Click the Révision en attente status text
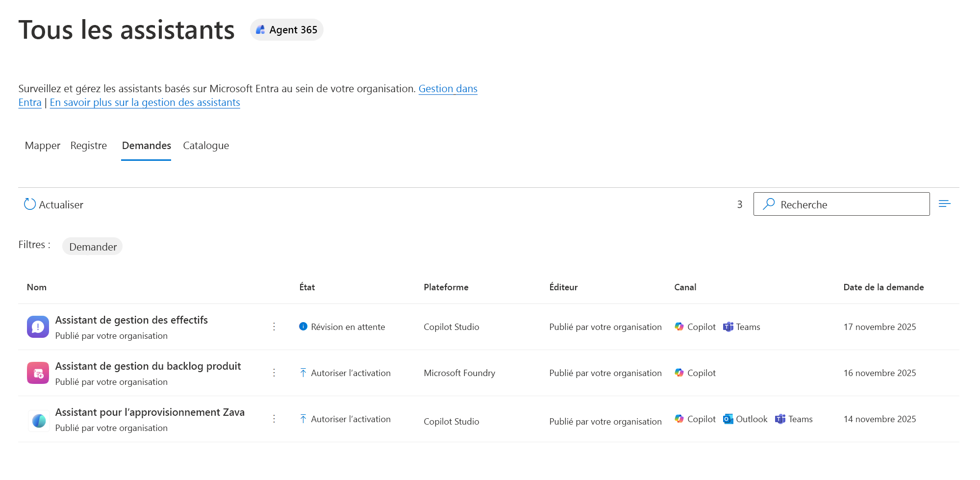The image size is (980, 480). click(348, 327)
